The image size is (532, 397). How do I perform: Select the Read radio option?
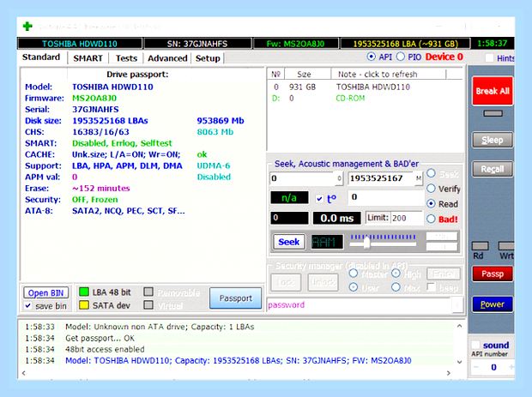431,204
